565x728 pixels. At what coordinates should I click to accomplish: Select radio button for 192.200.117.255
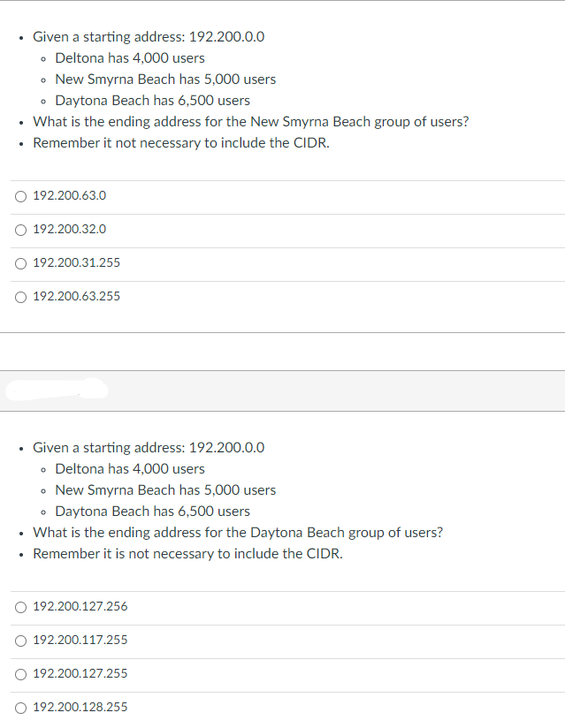(21, 641)
